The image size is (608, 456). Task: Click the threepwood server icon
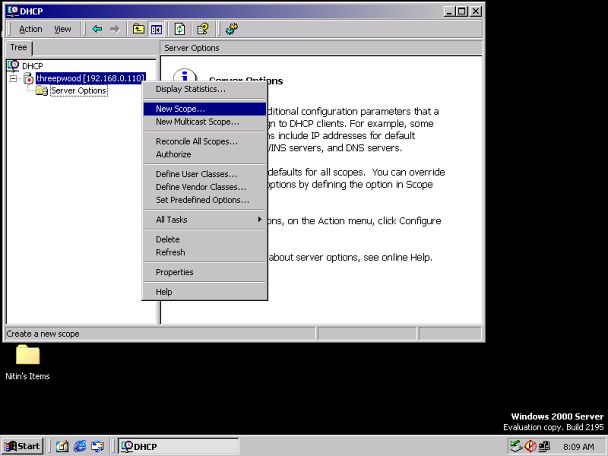28,78
